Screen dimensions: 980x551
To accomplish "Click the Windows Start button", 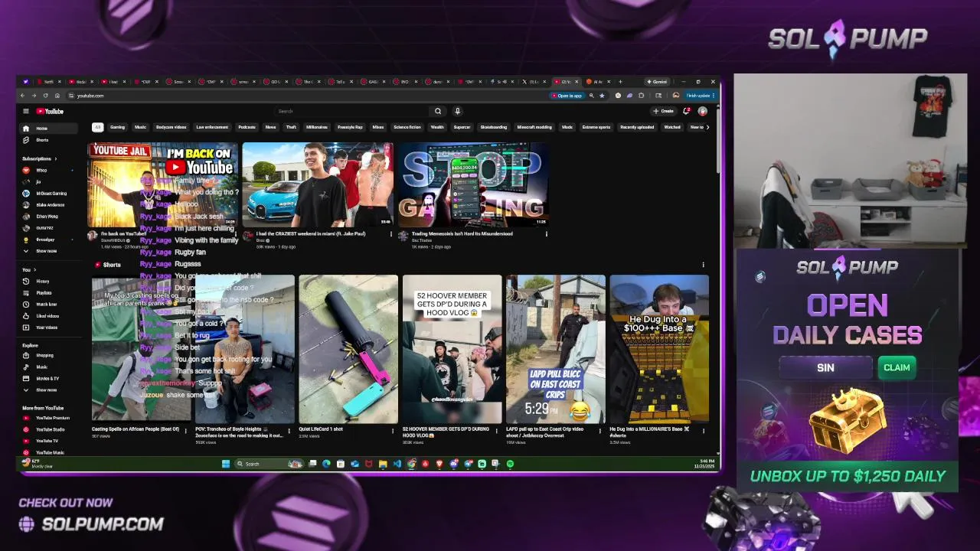I will pos(226,464).
